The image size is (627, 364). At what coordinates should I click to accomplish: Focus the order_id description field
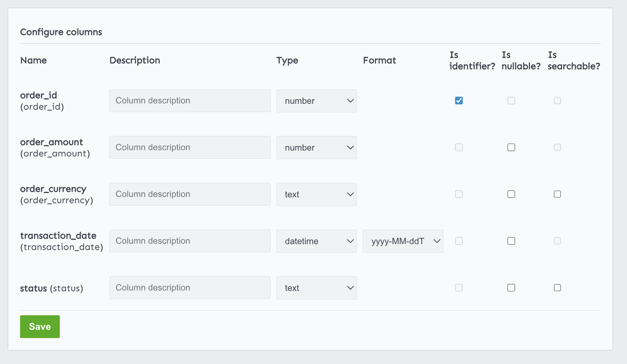point(190,101)
